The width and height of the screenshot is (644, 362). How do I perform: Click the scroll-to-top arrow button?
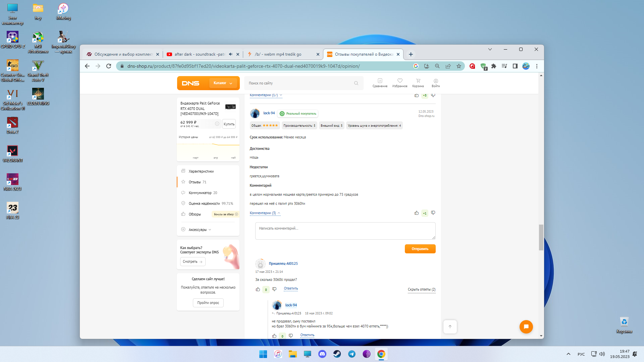point(450,326)
